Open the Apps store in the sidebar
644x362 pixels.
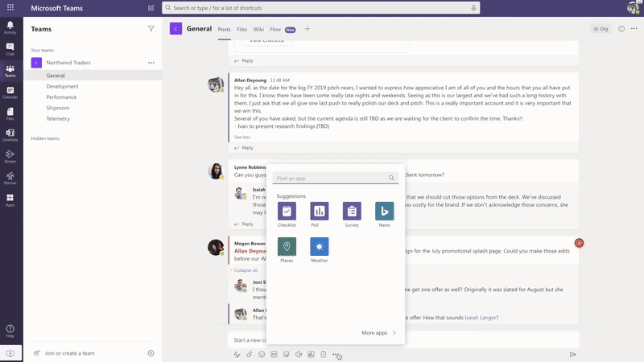[x=10, y=200]
